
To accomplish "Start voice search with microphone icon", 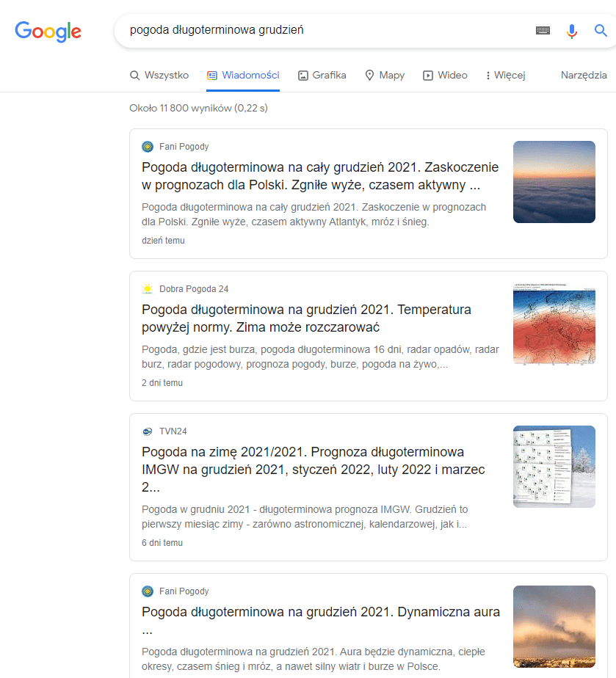I will pos(572,31).
